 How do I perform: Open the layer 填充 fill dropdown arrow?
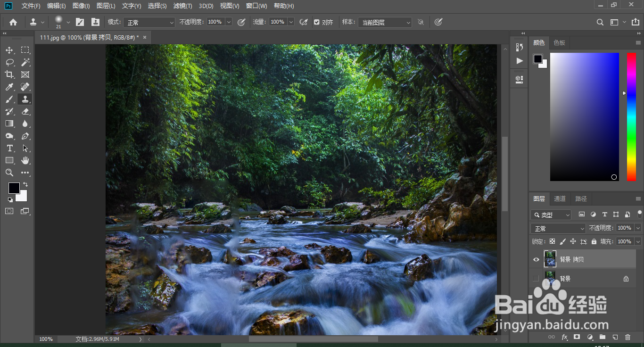pyautogui.click(x=638, y=241)
